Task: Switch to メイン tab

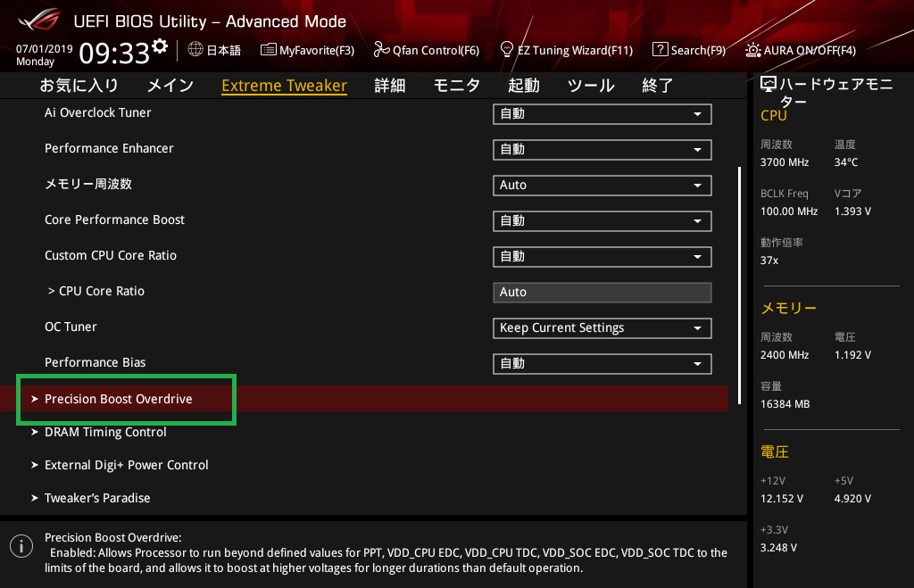Action: (170, 86)
